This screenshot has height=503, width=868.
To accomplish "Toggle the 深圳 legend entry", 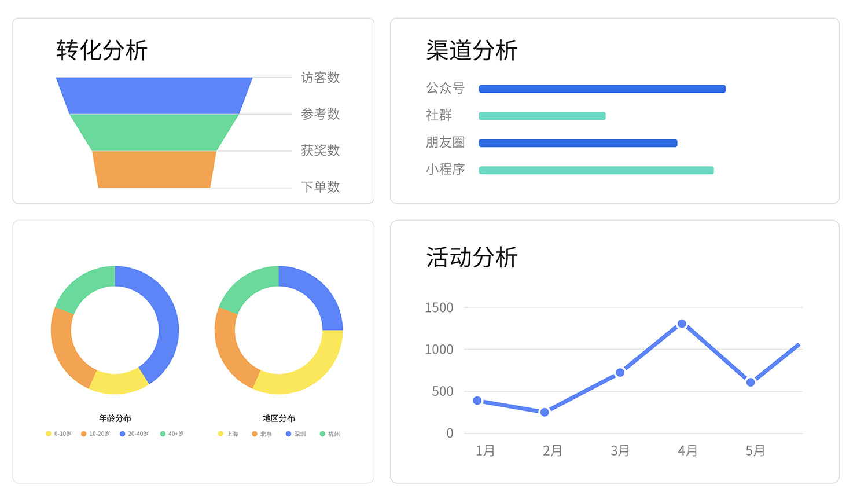I will click(x=296, y=434).
